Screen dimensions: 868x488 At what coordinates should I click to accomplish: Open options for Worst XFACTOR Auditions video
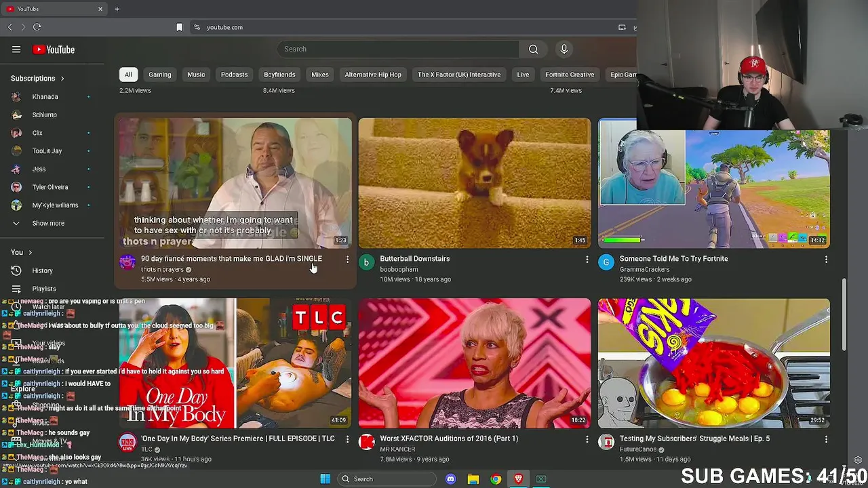pyautogui.click(x=587, y=440)
